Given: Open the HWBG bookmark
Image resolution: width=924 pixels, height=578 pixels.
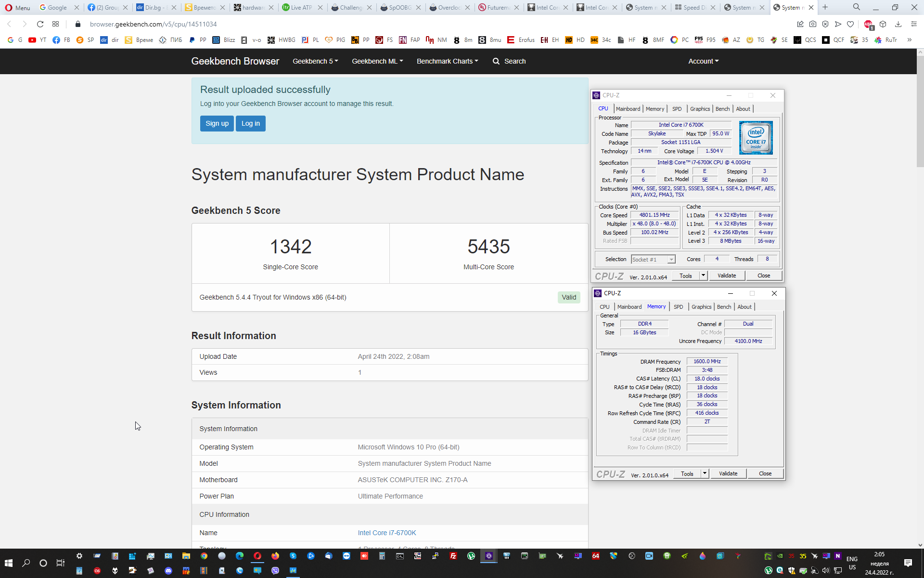Looking at the screenshot, I should [x=282, y=40].
